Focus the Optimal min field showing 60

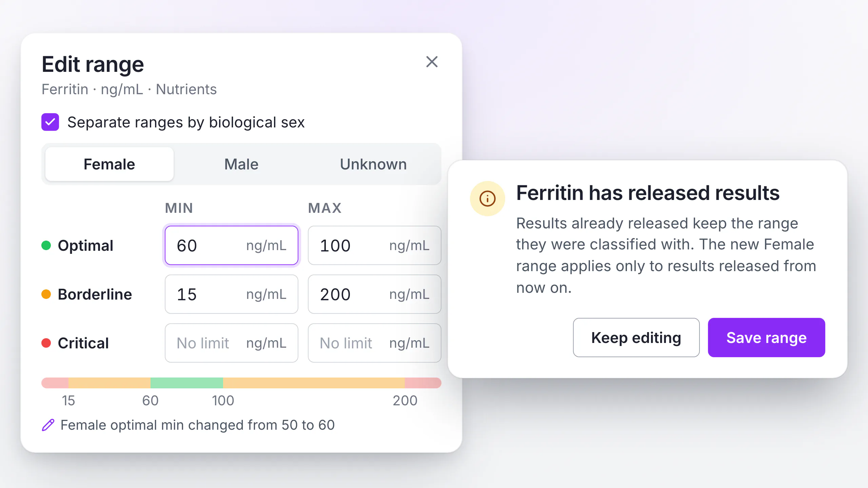pos(232,245)
